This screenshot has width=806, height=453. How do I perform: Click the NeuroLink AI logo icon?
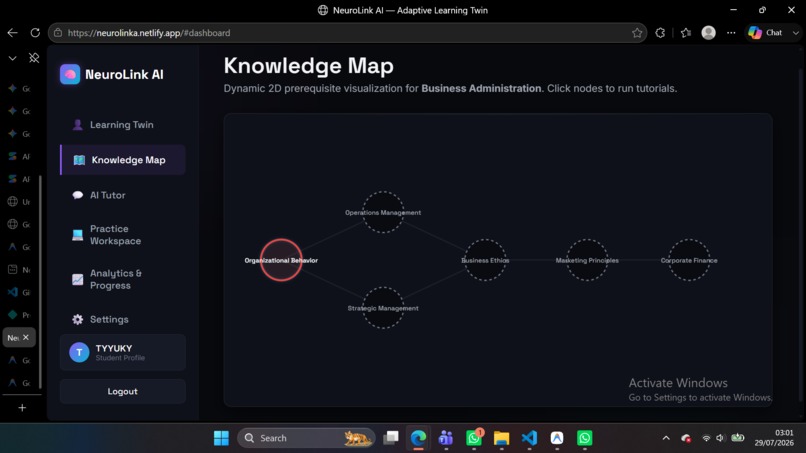pos(70,75)
